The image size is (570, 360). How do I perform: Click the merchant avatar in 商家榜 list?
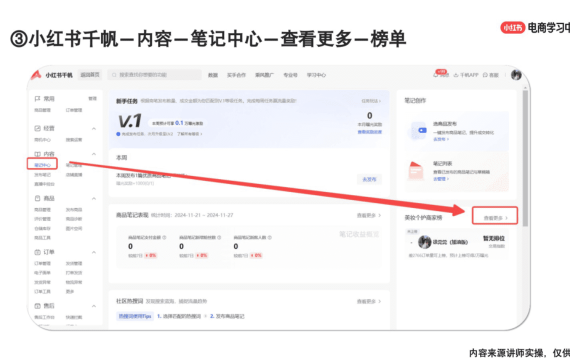click(424, 241)
